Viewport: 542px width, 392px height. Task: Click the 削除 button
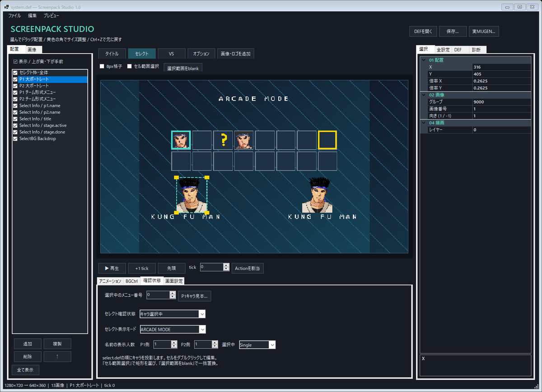[28, 356]
